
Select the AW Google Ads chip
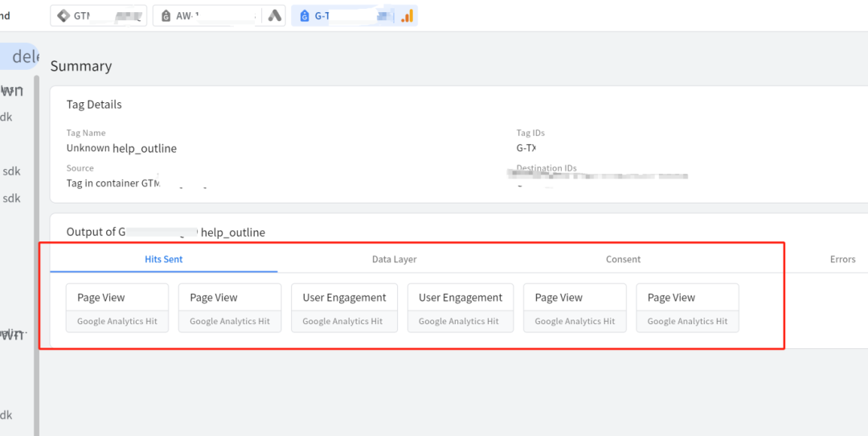tap(219, 15)
